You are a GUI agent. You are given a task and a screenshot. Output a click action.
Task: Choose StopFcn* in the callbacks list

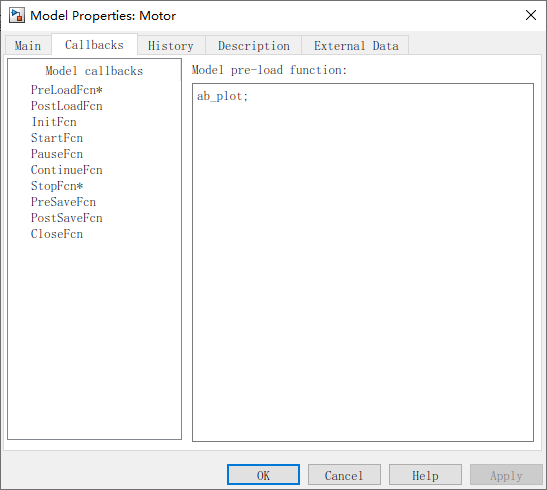tap(57, 186)
